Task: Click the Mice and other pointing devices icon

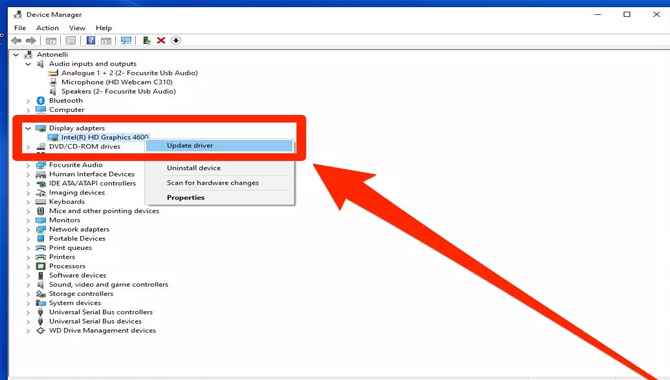Action: pos(41,211)
